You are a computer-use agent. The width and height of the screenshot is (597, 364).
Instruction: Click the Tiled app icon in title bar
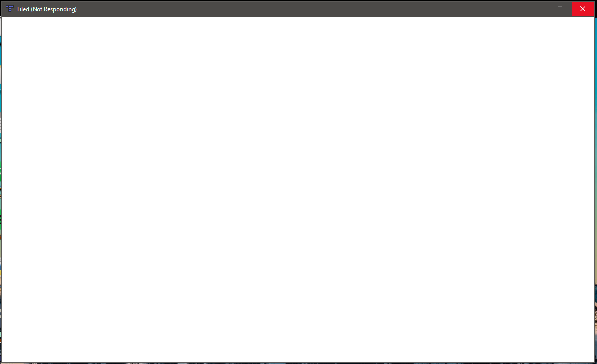coord(10,9)
